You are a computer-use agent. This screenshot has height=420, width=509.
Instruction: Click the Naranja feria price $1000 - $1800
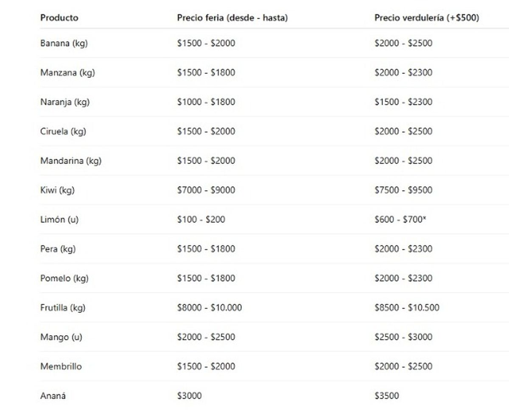206,102
